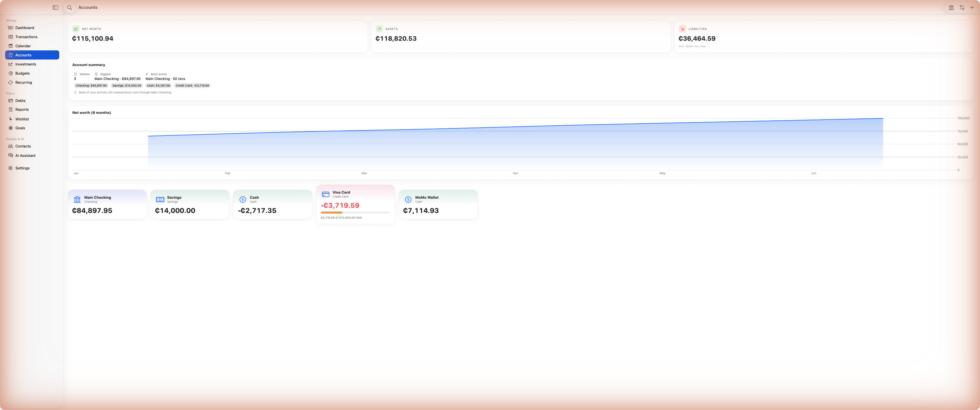Screen dimensions: 980x410
Task: Click the Visa Card credit usage bar
Action: [x=355, y=213]
